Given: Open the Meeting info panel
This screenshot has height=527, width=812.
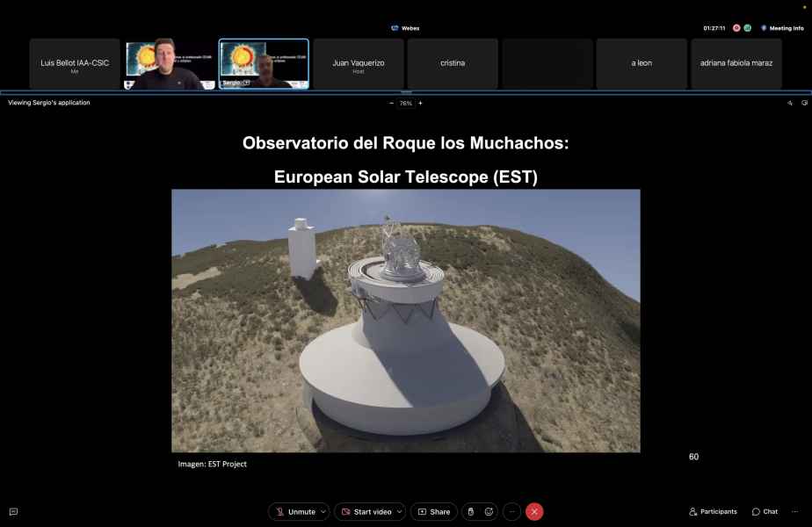Looking at the screenshot, I should pyautogui.click(x=781, y=28).
